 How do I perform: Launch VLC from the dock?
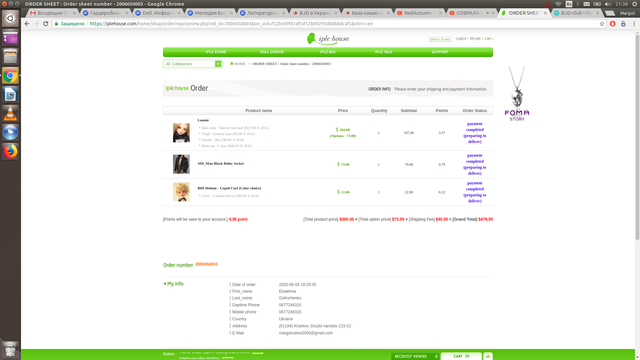[10, 113]
